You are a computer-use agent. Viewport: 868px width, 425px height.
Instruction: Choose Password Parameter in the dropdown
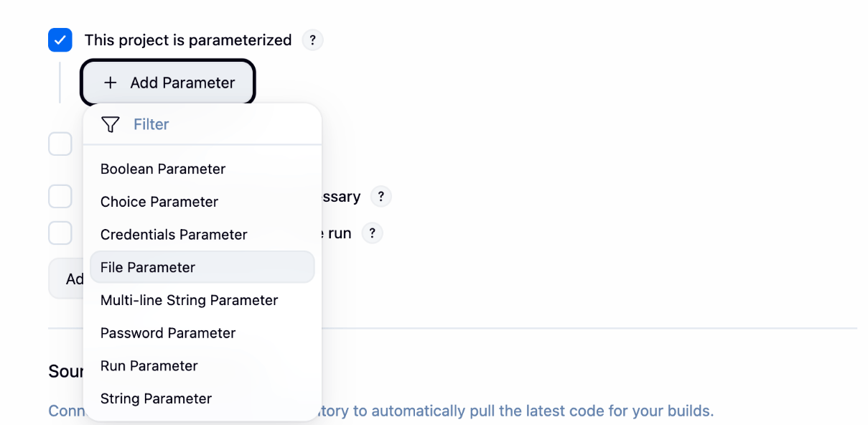pyautogui.click(x=168, y=333)
